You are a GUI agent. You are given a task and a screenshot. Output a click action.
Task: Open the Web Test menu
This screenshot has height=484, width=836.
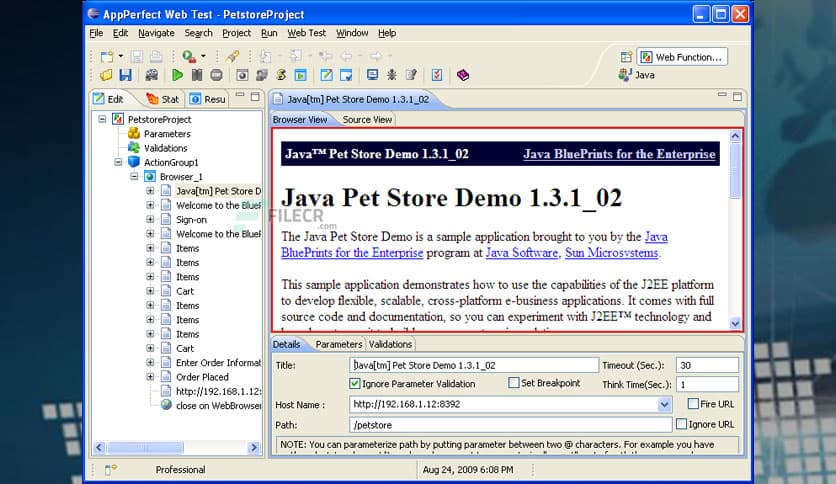(307, 33)
